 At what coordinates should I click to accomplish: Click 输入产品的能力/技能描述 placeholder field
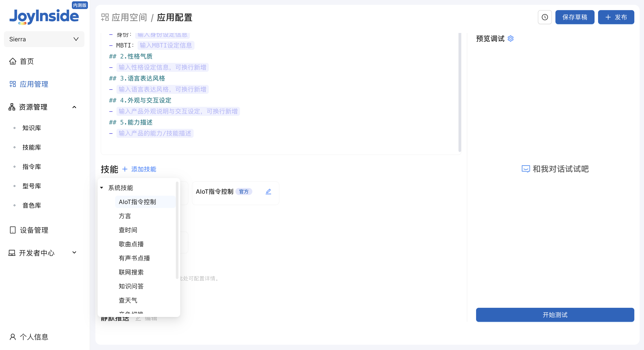155,133
